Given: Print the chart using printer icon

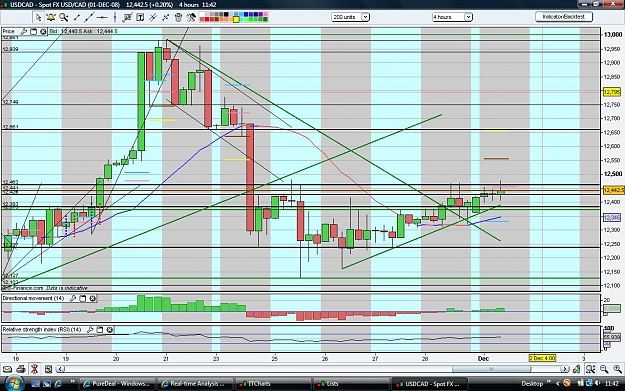Looking at the screenshot, I should (21, 369).
